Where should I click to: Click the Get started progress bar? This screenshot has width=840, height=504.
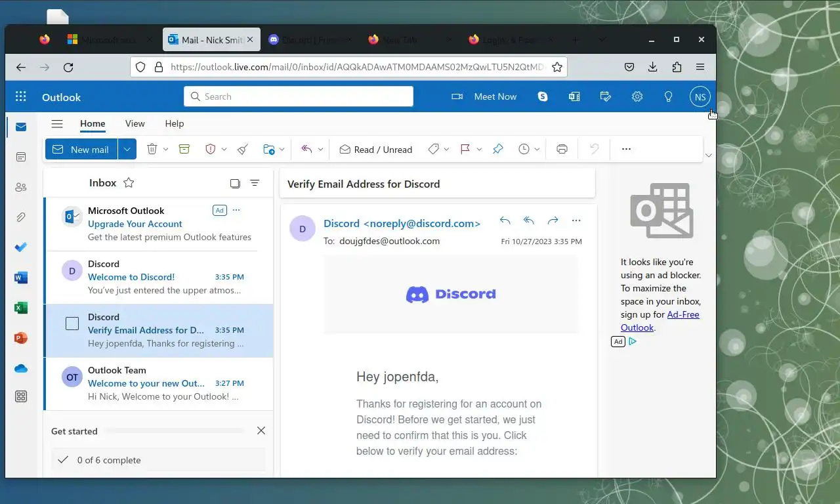[x=175, y=431]
